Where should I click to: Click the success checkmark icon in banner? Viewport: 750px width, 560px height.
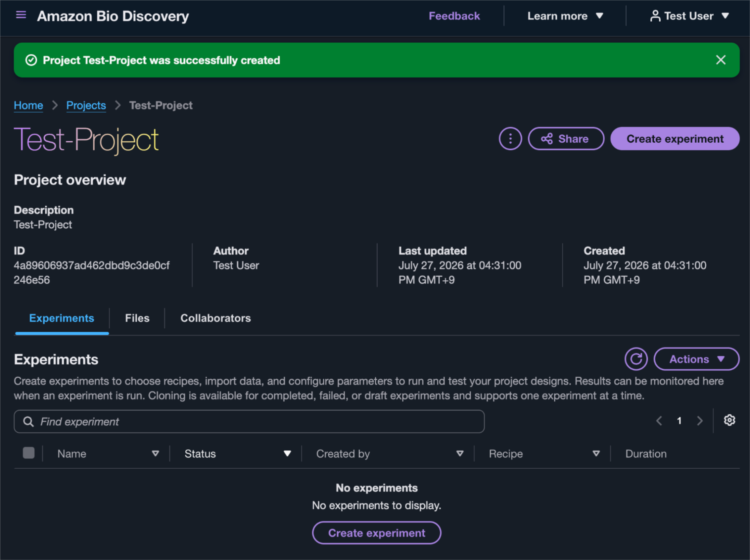point(31,60)
